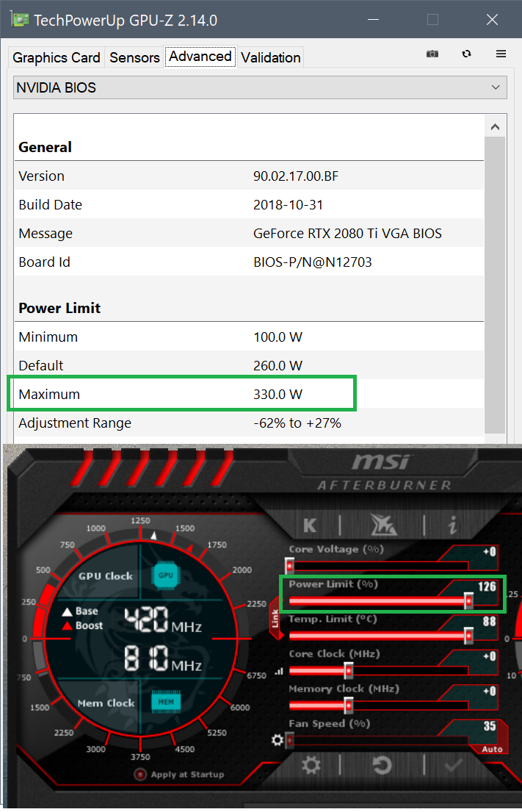Click the Fan Speed value 35
The image size is (522, 812).
pos(490,726)
